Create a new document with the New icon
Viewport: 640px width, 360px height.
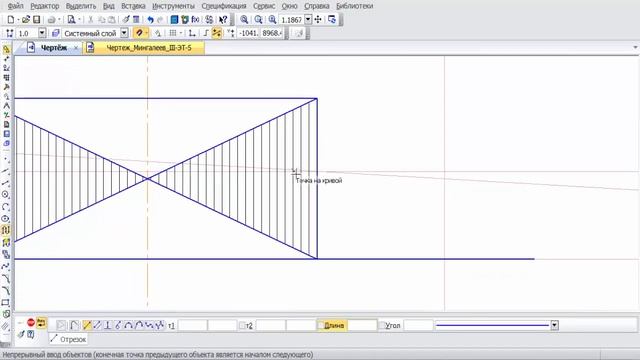pos(11,19)
